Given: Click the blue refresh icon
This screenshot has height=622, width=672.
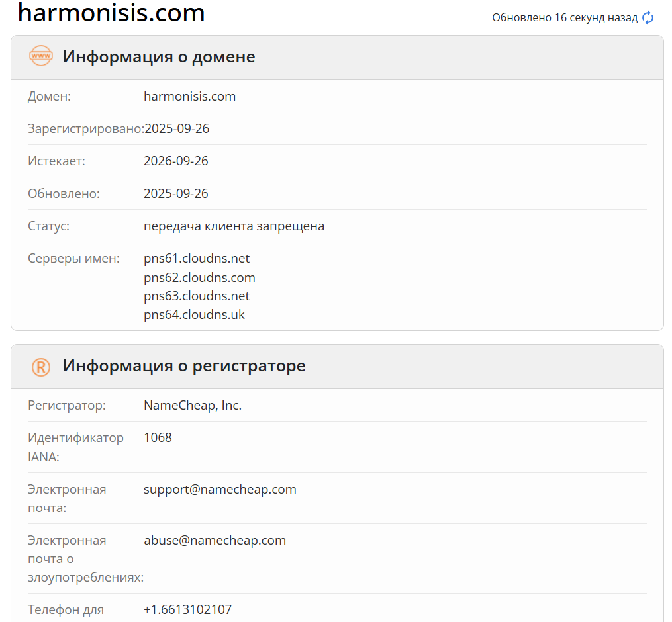Looking at the screenshot, I should 648,18.
